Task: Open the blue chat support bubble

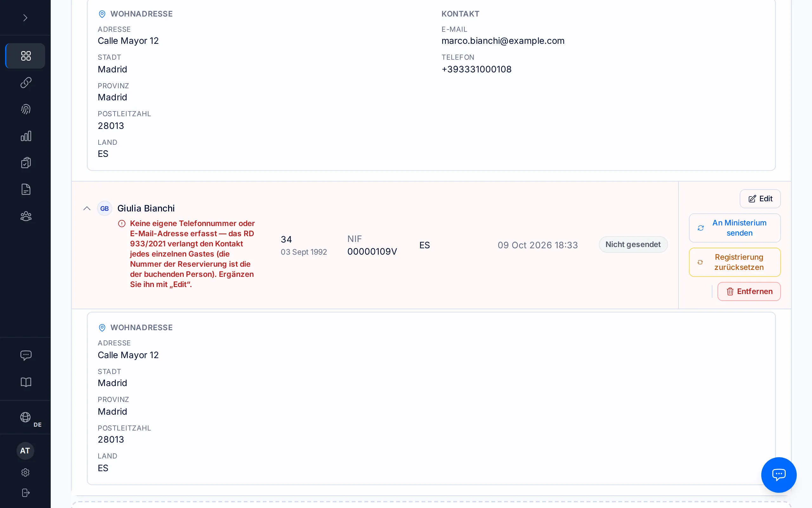Action: click(x=778, y=474)
